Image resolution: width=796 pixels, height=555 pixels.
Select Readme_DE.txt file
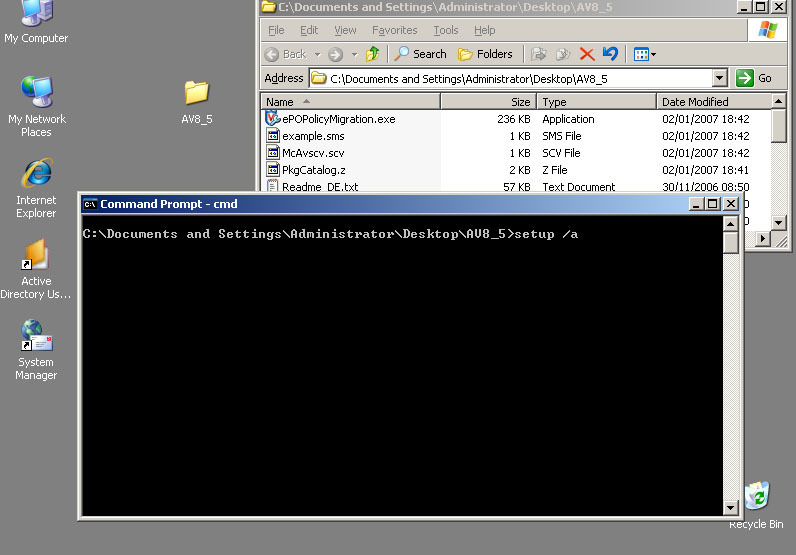(320, 186)
